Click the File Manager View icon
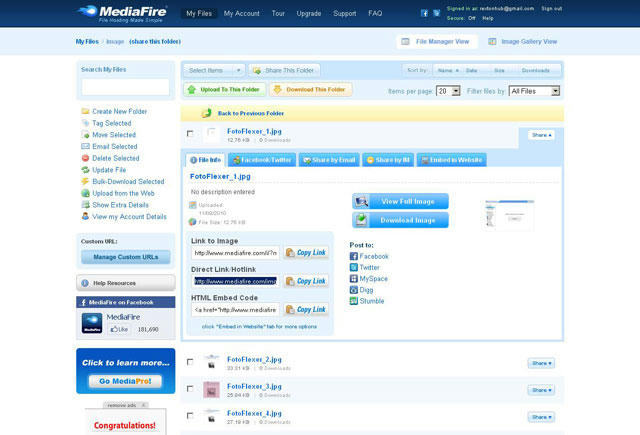 point(405,42)
